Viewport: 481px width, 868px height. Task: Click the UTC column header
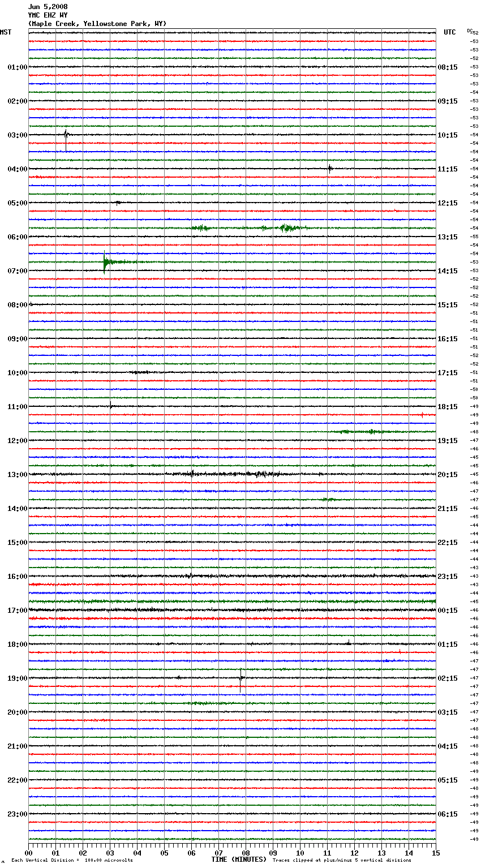coord(449,32)
